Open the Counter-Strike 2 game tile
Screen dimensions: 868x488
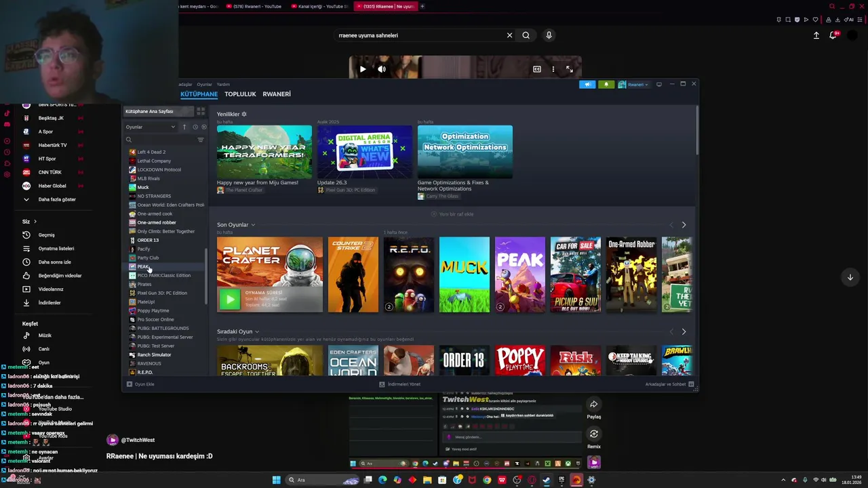[x=353, y=274]
